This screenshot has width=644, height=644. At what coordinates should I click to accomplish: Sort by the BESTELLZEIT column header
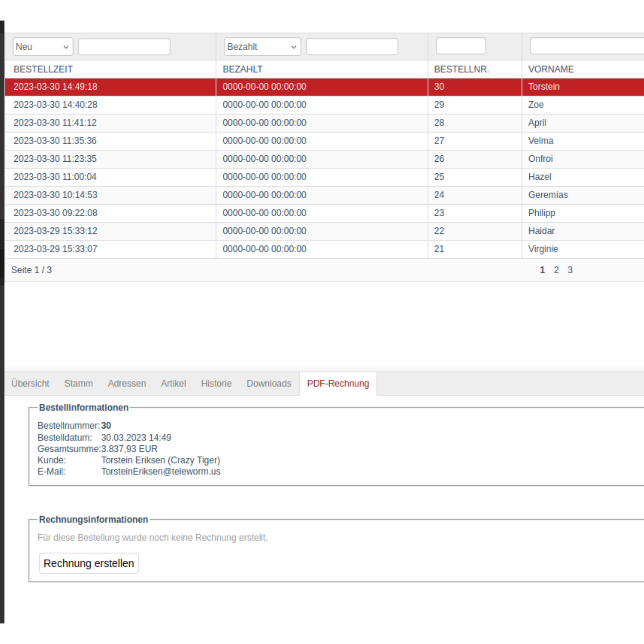(43, 69)
